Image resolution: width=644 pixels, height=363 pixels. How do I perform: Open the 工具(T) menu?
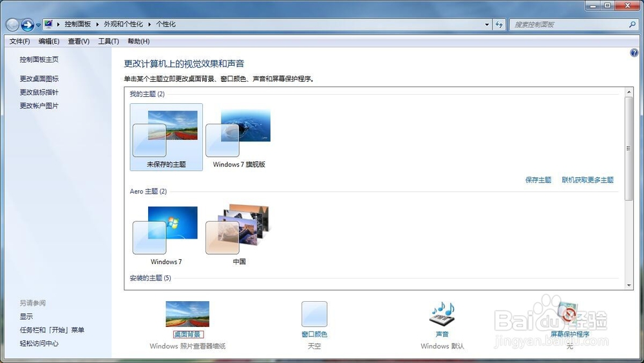tap(108, 41)
